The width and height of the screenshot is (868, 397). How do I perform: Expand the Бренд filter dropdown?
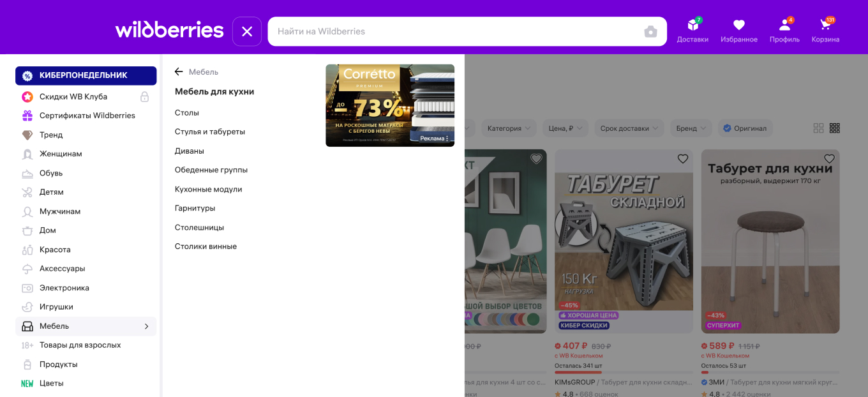pos(691,128)
